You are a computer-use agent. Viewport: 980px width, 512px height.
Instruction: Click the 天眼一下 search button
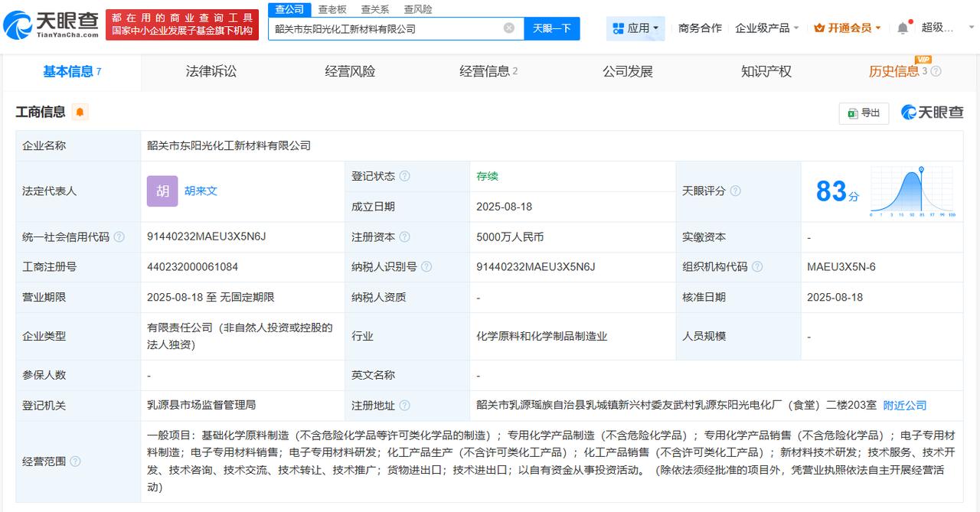pos(552,28)
